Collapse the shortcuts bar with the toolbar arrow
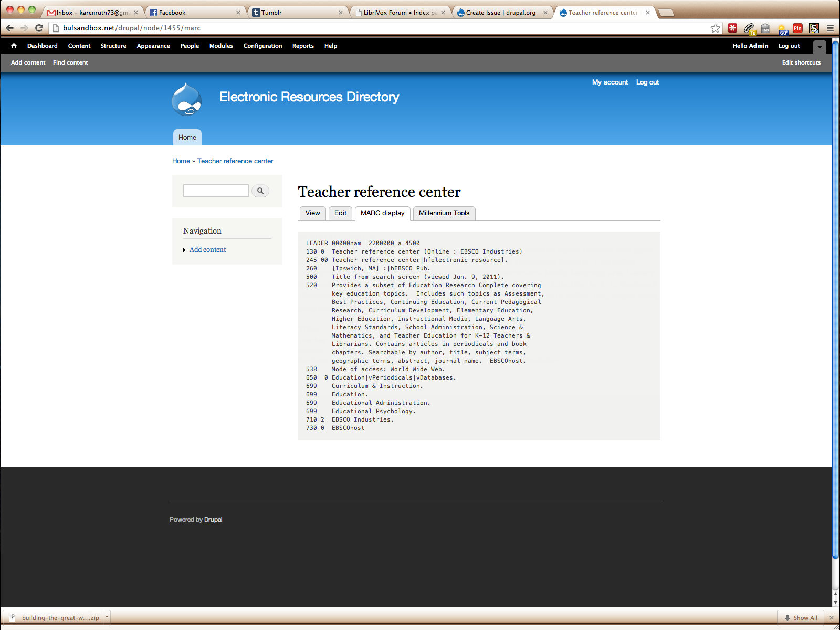Viewport: 840px width, 630px height. pyautogui.click(x=820, y=47)
